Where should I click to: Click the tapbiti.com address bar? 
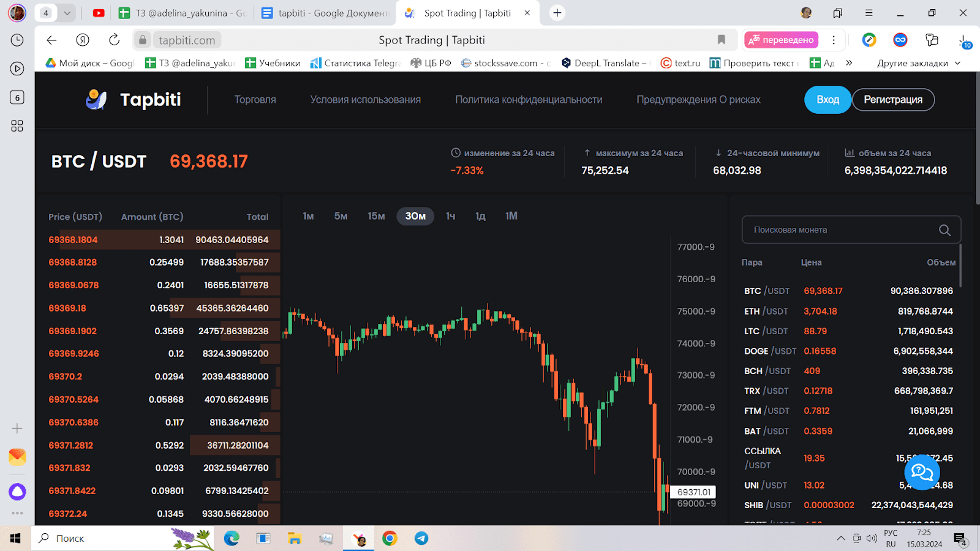[x=187, y=40]
